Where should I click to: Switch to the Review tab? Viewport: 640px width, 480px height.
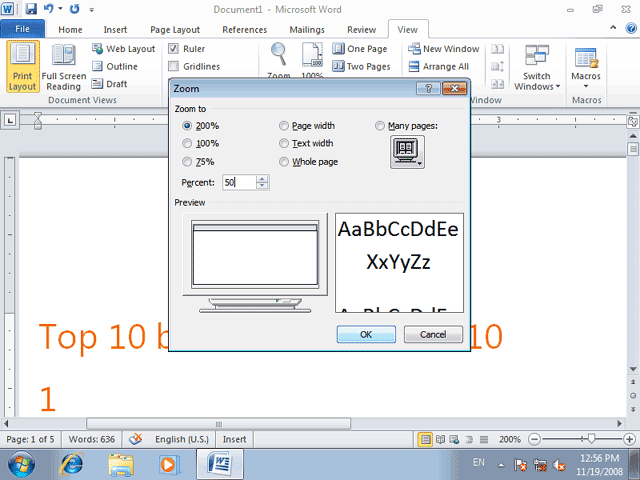coord(362,30)
